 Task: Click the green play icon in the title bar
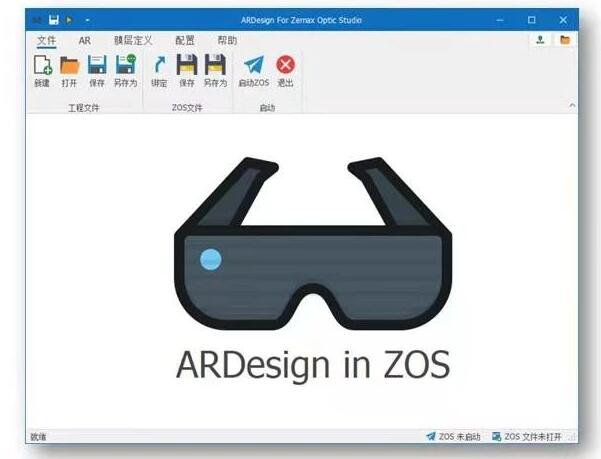click(69, 20)
